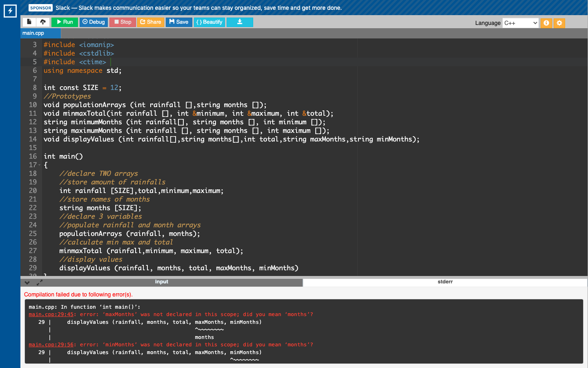Click the 'int main()' line
The width and height of the screenshot is (588, 368).
pyautogui.click(x=63, y=156)
